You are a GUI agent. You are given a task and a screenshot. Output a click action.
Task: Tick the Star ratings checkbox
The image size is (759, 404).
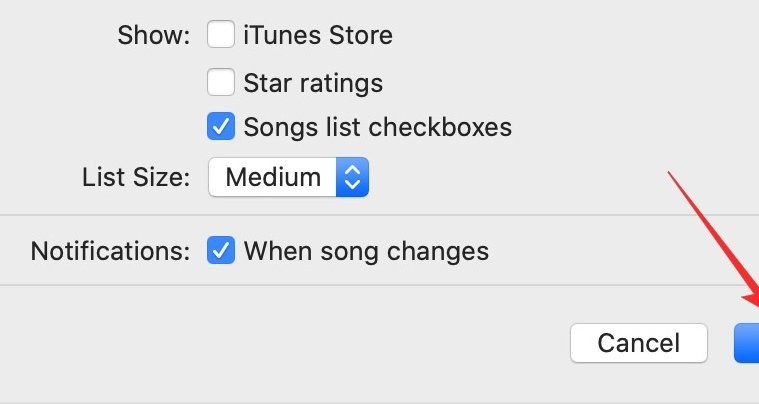220,82
